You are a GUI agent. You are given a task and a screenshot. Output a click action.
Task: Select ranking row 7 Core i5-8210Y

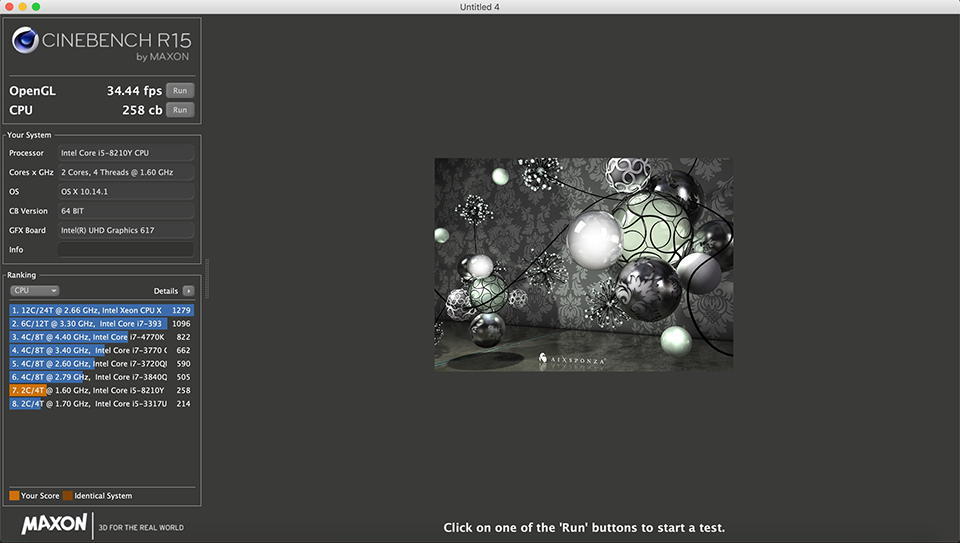tap(102, 391)
